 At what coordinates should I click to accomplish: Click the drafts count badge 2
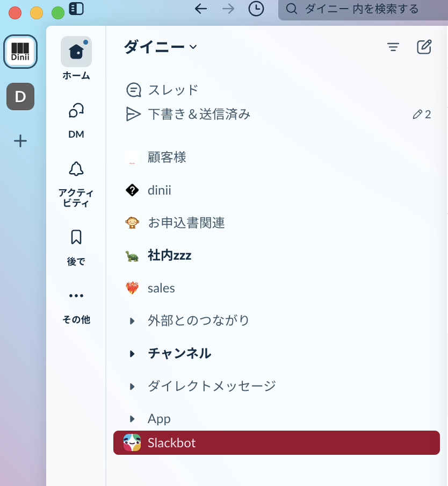(x=422, y=115)
